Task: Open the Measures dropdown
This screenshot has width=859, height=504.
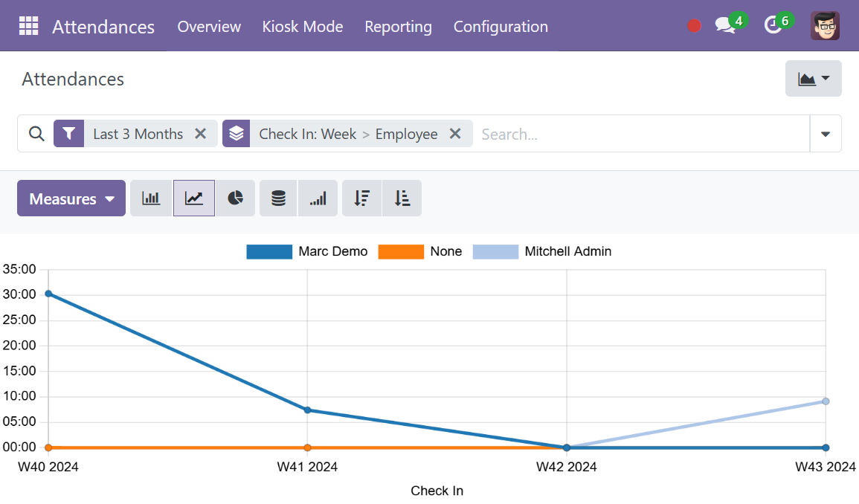Action: point(71,198)
